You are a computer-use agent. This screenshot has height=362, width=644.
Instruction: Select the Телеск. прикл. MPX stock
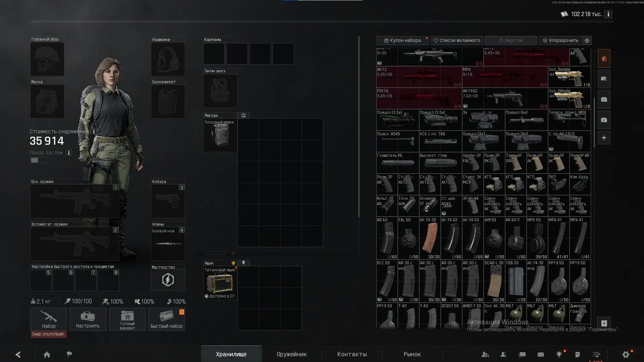point(569,120)
